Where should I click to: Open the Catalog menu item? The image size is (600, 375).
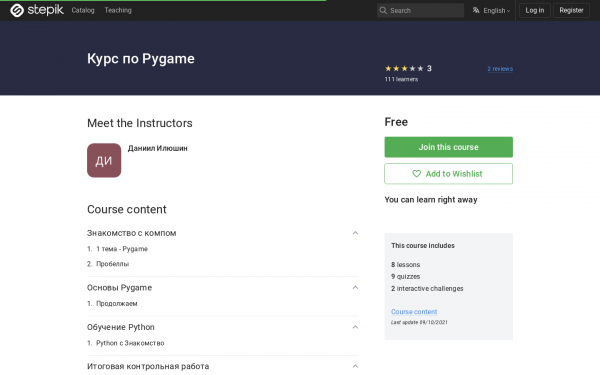pyautogui.click(x=83, y=10)
